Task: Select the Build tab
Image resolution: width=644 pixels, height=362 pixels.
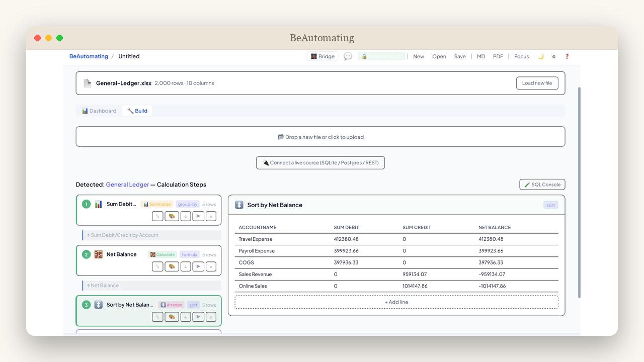Action: click(x=137, y=111)
